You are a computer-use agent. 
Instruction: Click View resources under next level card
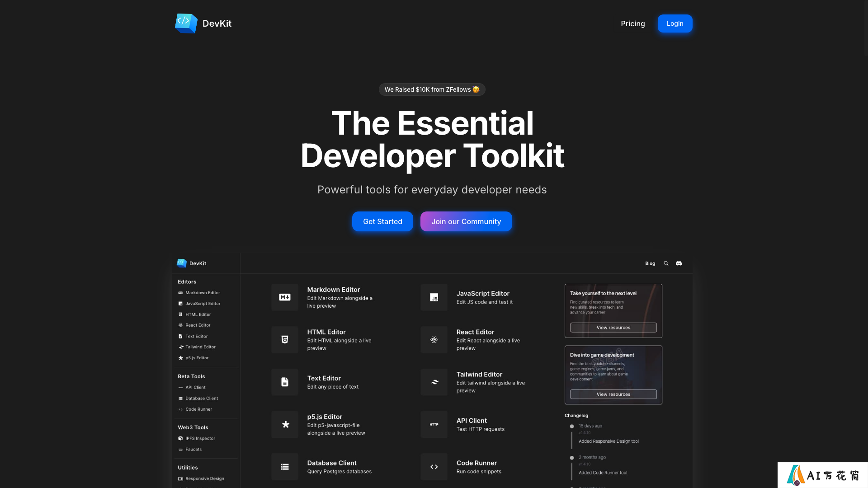(x=613, y=328)
